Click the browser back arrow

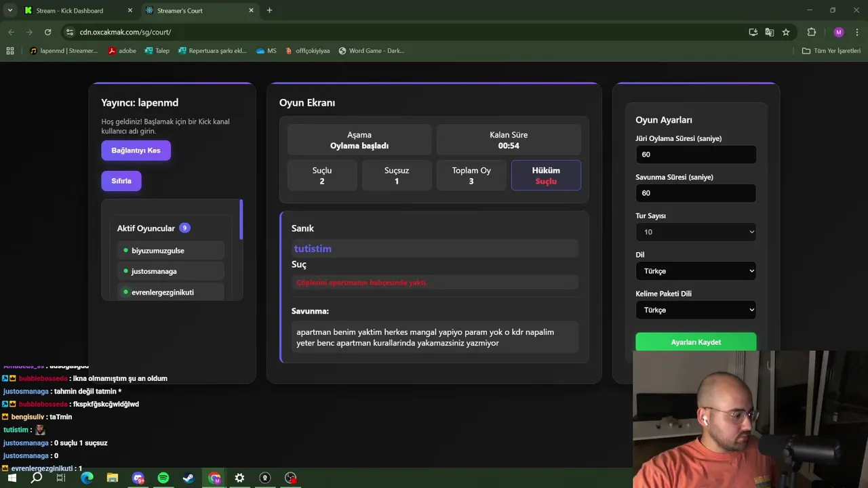(x=11, y=32)
